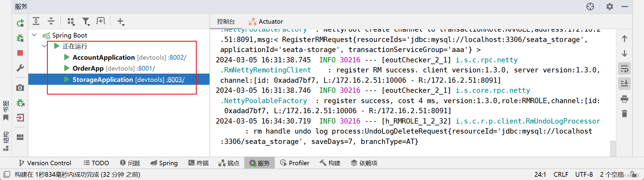Stop the running service with red square

tap(20, 53)
